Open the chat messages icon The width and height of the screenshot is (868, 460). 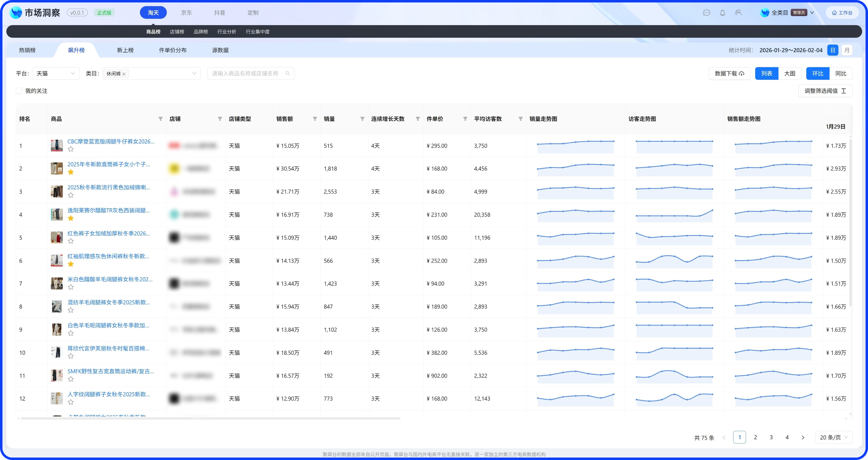(x=707, y=13)
